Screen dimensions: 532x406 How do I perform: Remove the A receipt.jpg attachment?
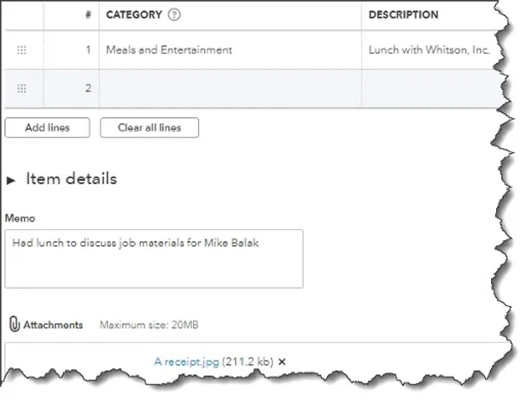coord(282,362)
